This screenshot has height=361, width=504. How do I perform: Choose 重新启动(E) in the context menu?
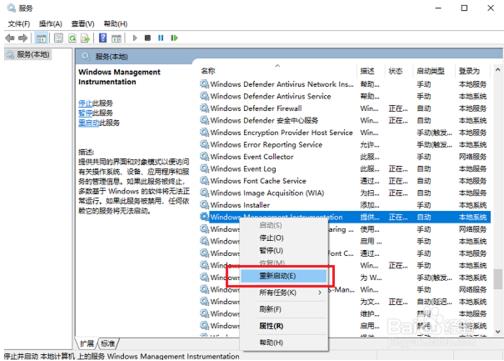pos(283,276)
